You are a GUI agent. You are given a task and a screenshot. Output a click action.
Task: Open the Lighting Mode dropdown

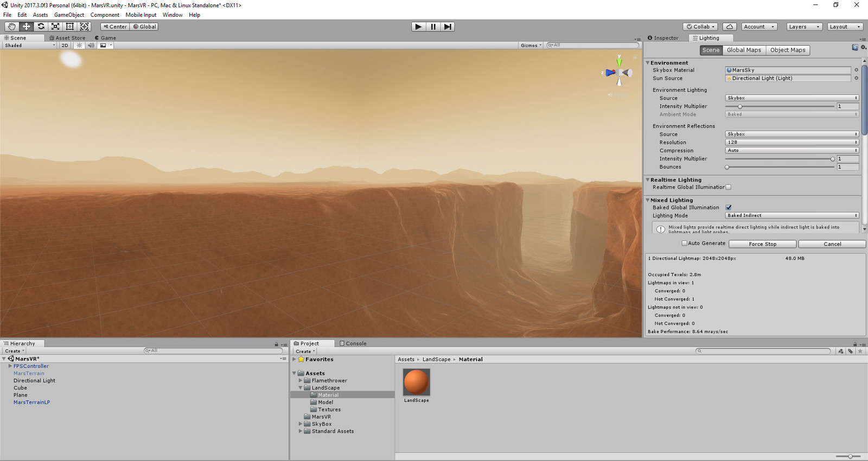792,215
